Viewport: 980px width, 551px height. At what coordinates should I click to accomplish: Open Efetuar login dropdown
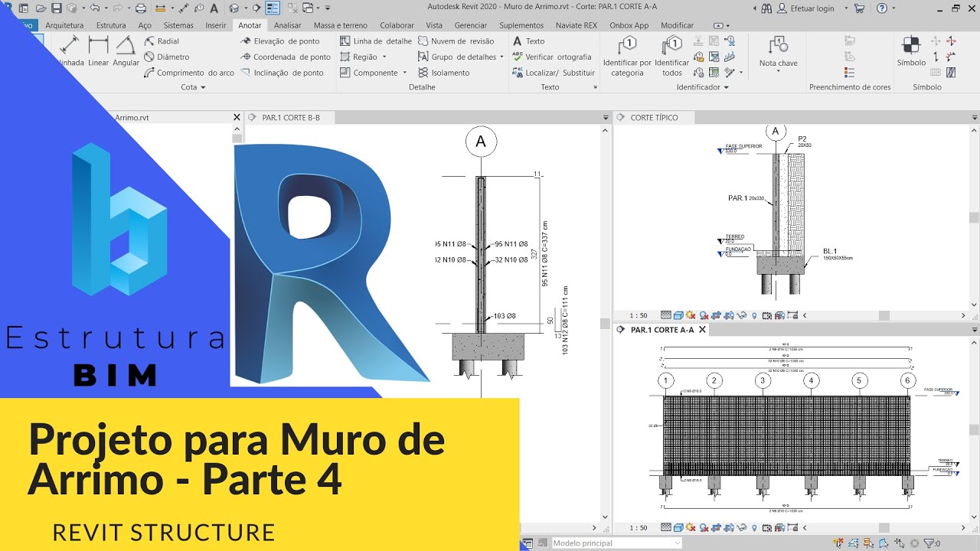click(x=847, y=8)
